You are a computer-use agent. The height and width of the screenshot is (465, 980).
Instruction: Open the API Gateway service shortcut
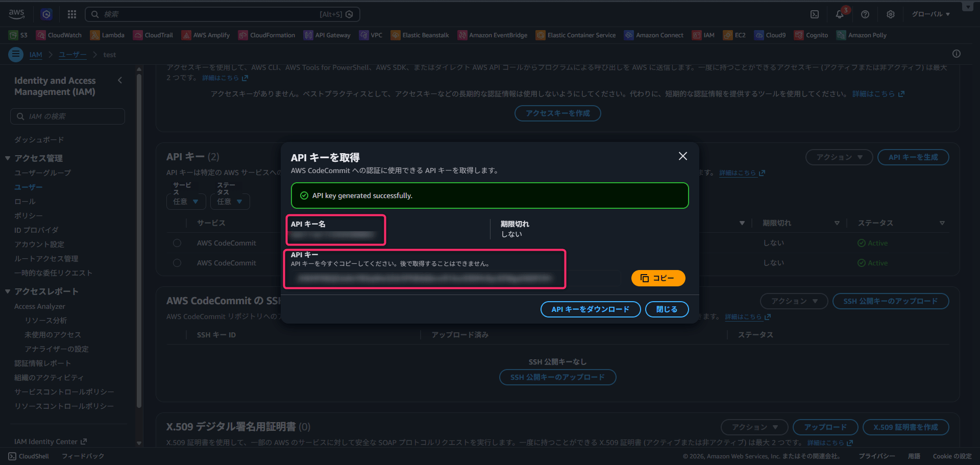pyautogui.click(x=327, y=35)
